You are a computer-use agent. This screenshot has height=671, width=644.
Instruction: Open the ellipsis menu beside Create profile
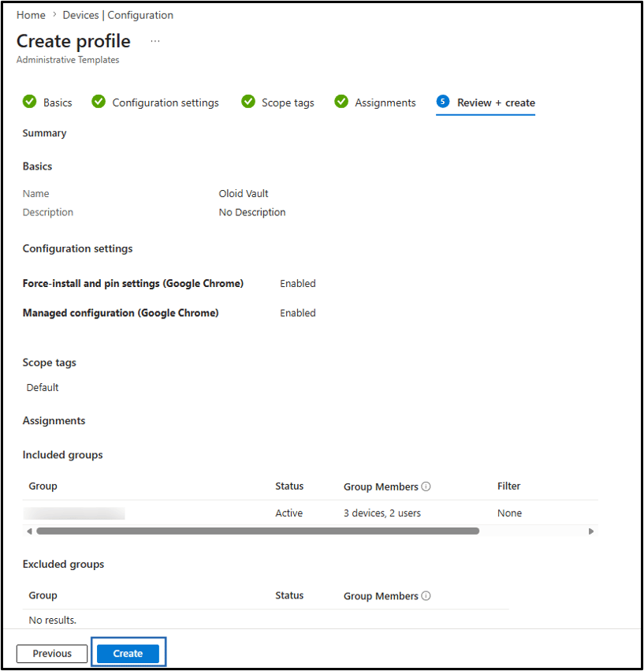[x=155, y=41]
